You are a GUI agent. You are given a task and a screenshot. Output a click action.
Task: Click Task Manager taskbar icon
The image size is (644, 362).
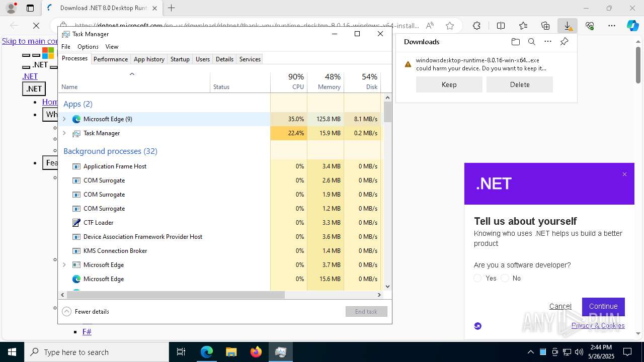[280, 352]
